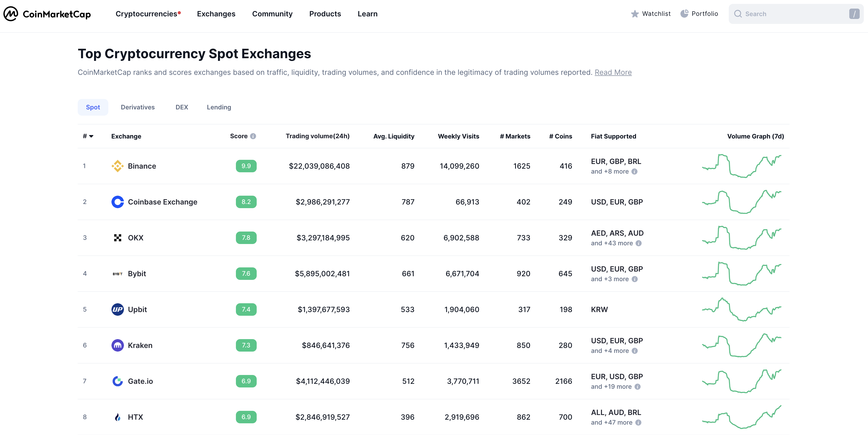868x435 pixels.
Task: Click the slash shortcut key icon
Action: click(x=854, y=14)
